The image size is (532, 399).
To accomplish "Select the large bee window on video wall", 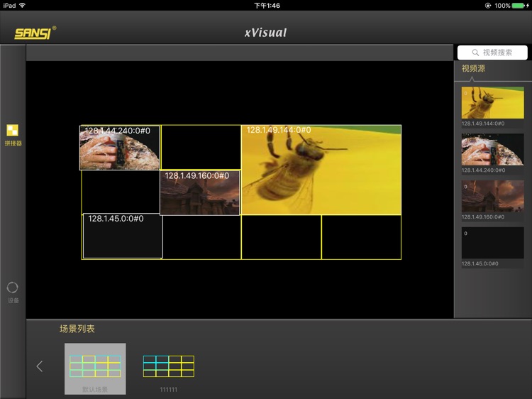I will [x=321, y=170].
